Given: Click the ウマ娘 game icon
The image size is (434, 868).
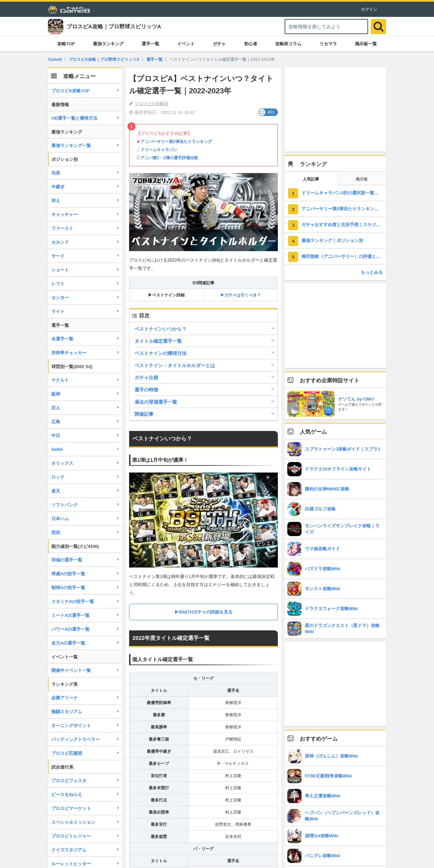Looking at the screenshot, I should [x=294, y=549].
